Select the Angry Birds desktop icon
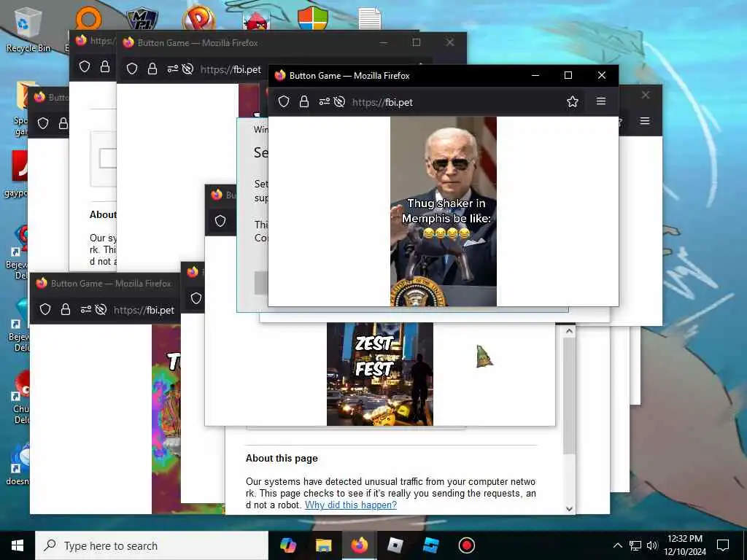Screen dimensions: 747x560 click(x=256, y=21)
